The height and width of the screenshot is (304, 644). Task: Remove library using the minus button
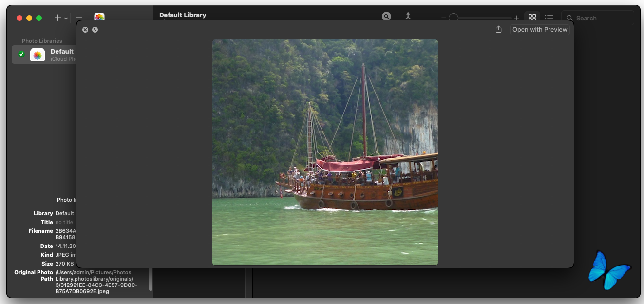[79, 18]
